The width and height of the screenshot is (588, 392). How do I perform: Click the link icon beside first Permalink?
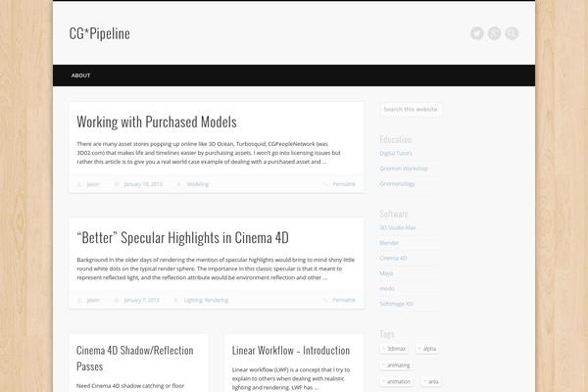coord(325,184)
